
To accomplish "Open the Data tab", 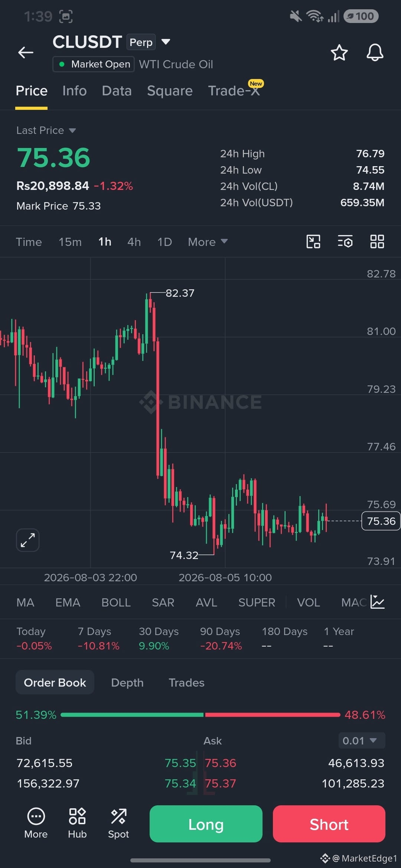I will (x=117, y=91).
